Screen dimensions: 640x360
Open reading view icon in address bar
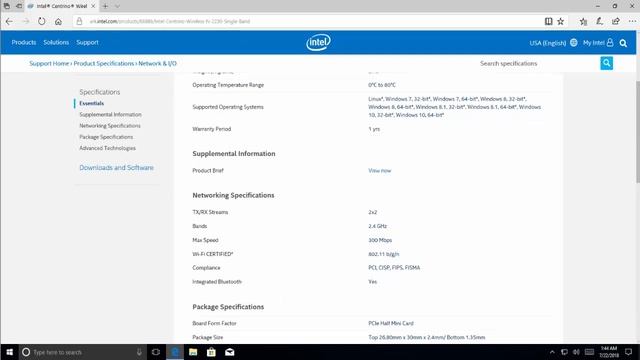coord(549,21)
